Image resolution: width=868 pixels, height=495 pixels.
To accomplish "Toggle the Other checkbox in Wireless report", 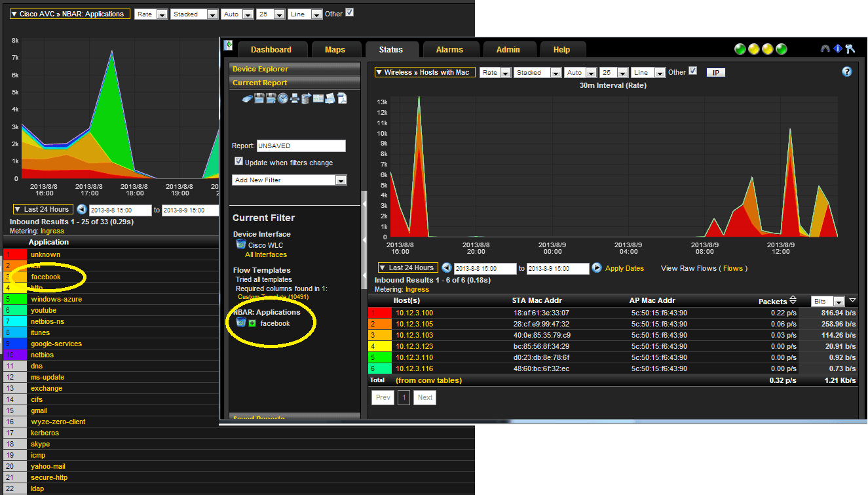I will pyautogui.click(x=693, y=71).
